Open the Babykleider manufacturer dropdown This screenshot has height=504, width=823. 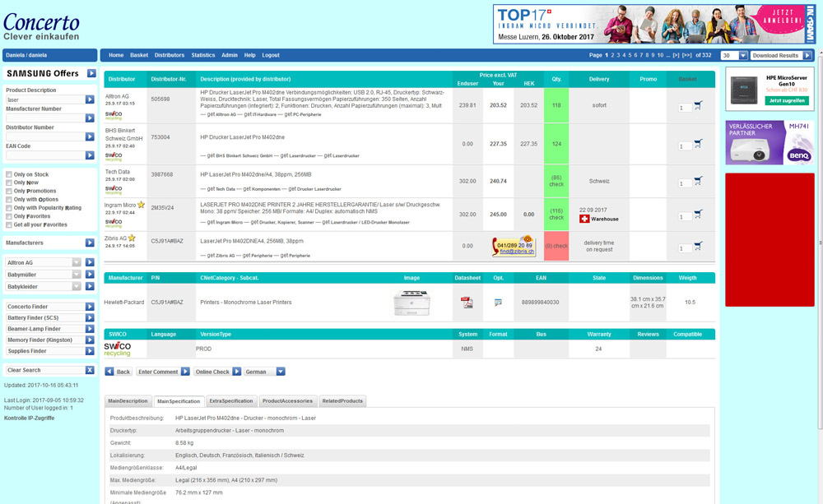point(77,286)
